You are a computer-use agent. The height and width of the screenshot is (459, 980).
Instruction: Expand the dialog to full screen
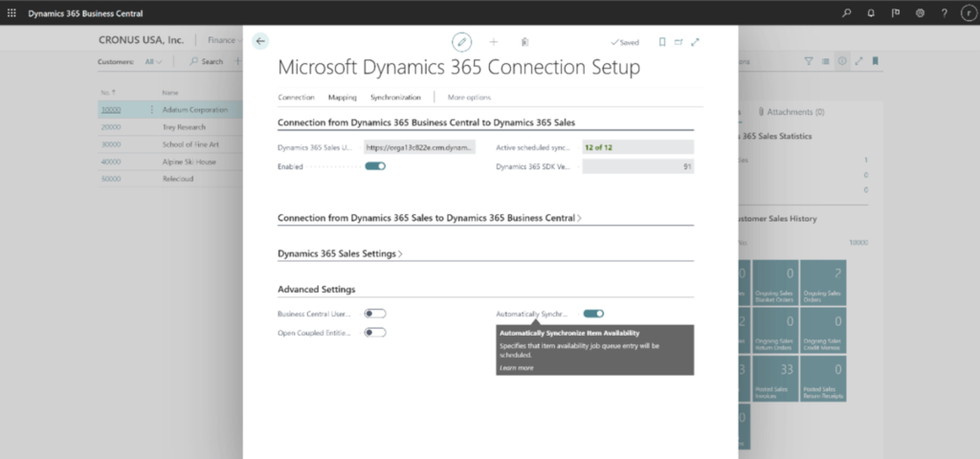point(695,42)
